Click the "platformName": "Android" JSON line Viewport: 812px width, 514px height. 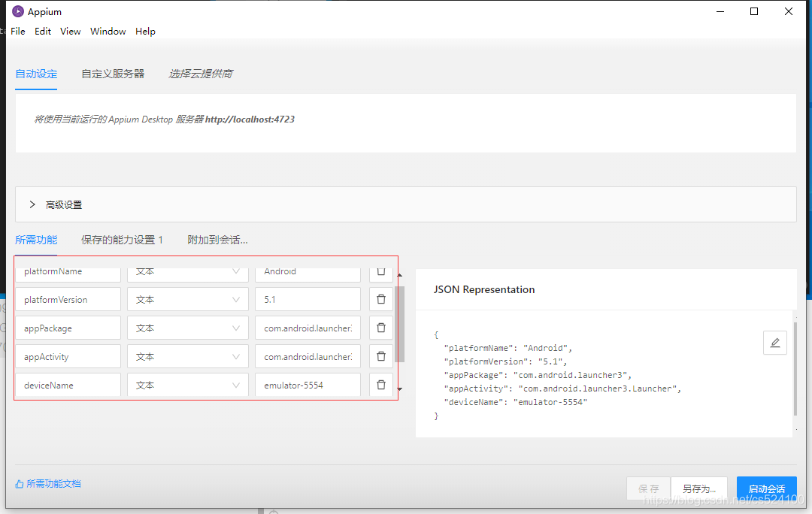coord(507,348)
